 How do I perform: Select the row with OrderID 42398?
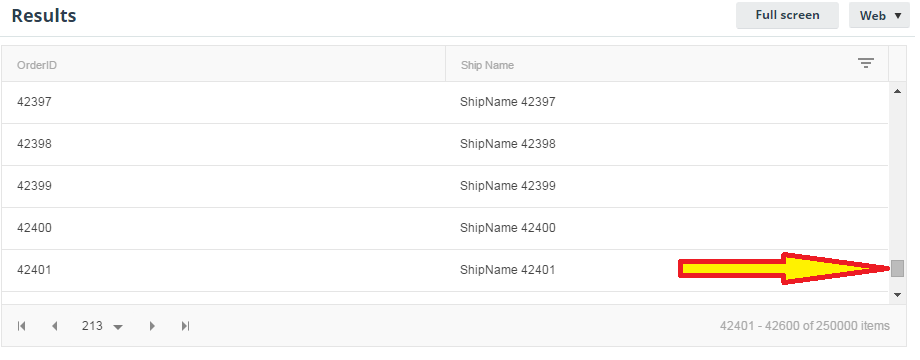click(445, 144)
